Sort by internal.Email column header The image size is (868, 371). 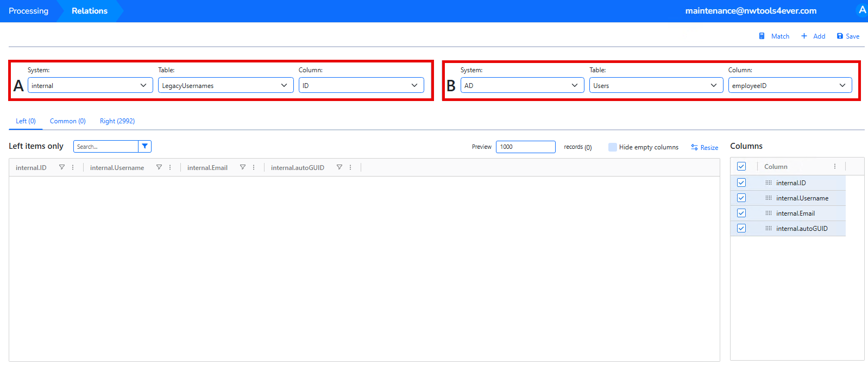(207, 168)
